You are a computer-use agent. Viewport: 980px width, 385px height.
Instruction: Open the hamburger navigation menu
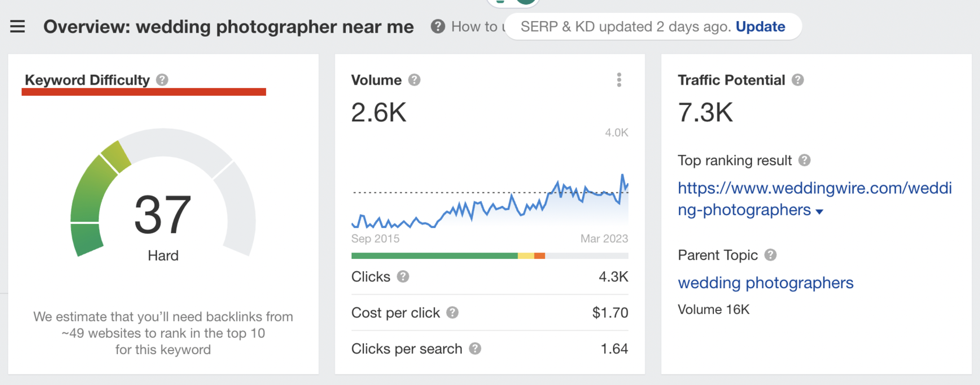(17, 26)
